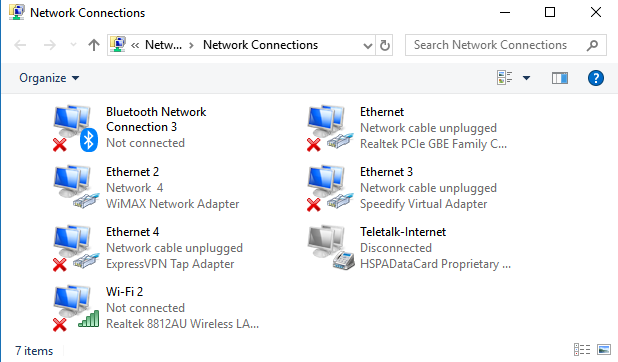Go up one folder level
618x362 pixels.
point(93,45)
